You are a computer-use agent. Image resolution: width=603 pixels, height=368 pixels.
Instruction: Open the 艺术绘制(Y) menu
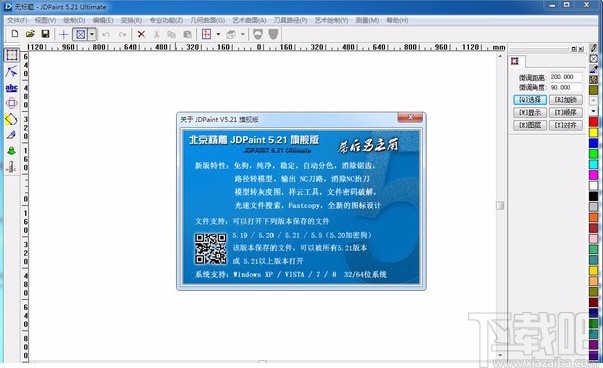tap(331, 20)
